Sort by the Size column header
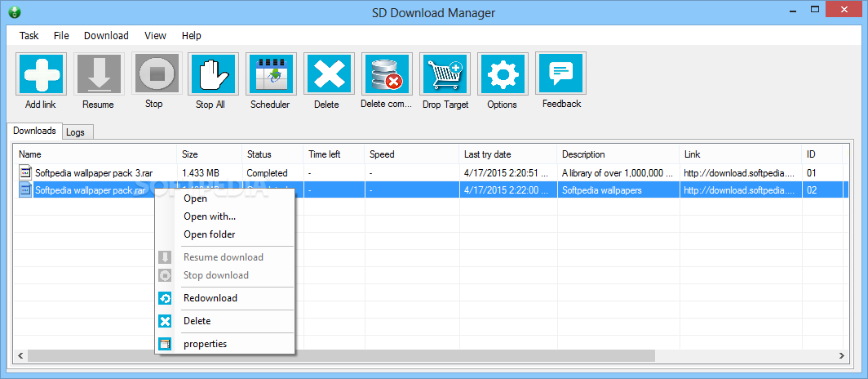The image size is (868, 379). point(209,154)
